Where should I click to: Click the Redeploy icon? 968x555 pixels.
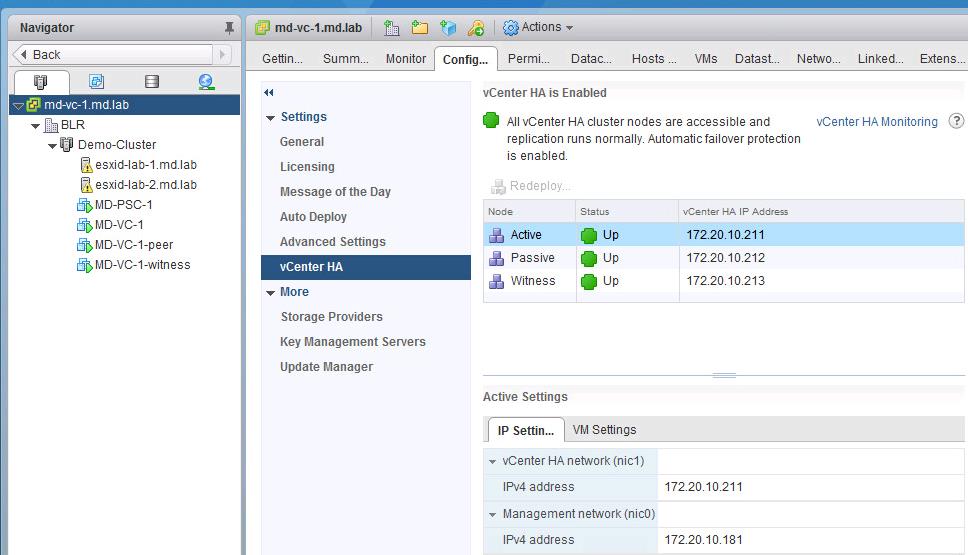coord(498,186)
